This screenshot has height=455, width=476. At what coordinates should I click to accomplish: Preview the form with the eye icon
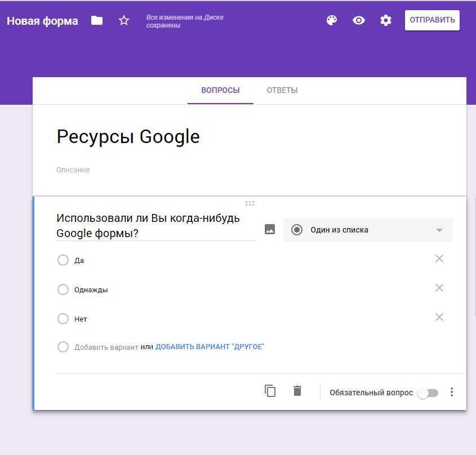358,20
